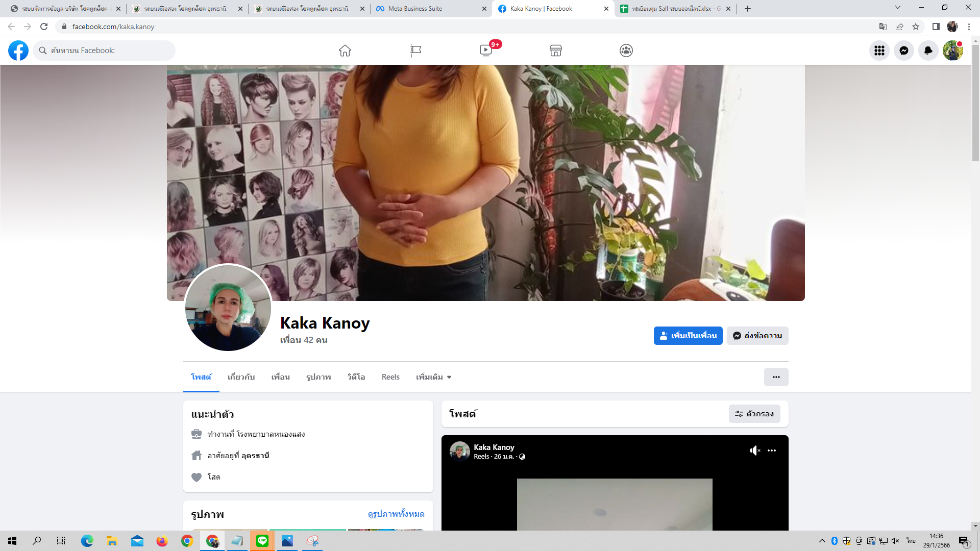Click the ตัวกรอง filters button
Screen dimensions: 980x551
(754, 414)
